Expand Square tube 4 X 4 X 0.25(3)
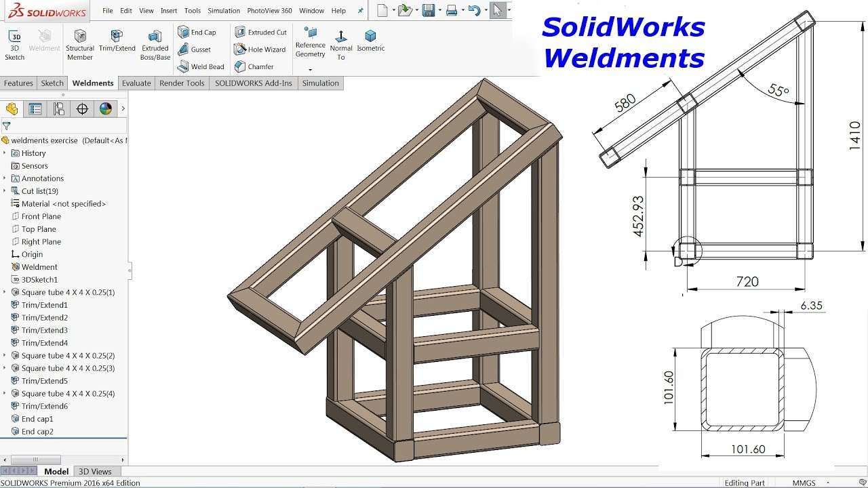The height and width of the screenshot is (488, 868). [5, 368]
